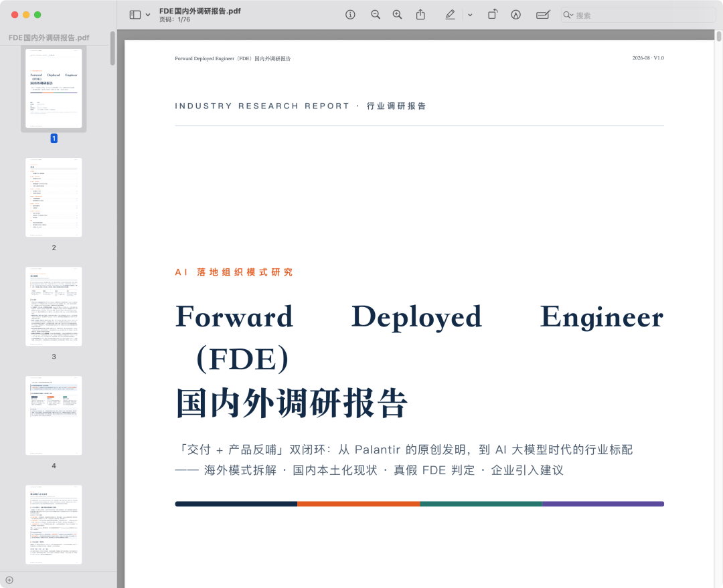The width and height of the screenshot is (723, 588).
Task: Click the add page plus button
Action: (9, 580)
